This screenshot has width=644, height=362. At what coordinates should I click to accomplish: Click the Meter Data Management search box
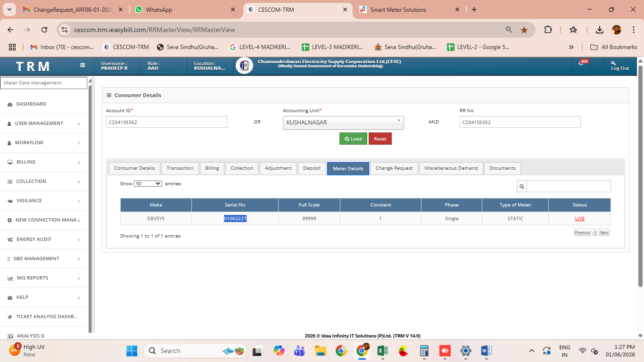point(43,83)
